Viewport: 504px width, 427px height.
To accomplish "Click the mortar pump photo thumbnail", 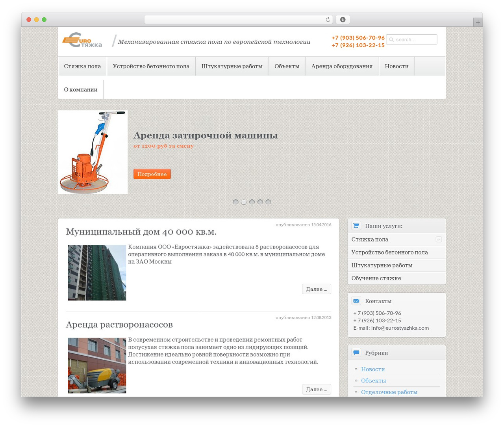I will click(x=97, y=366).
